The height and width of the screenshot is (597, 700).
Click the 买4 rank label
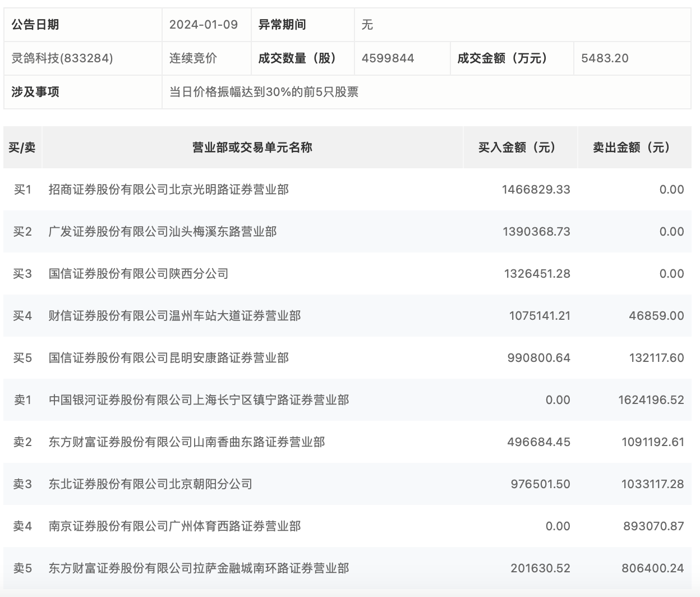(x=22, y=316)
